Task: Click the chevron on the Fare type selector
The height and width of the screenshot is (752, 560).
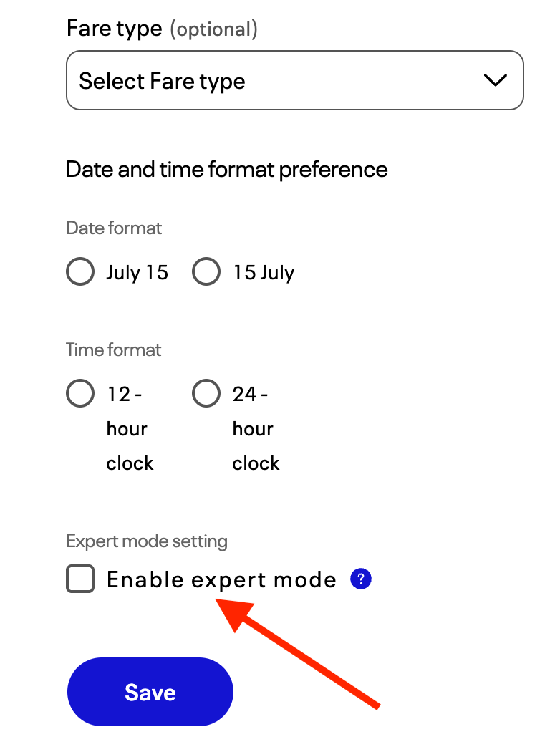Action: pyautogui.click(x=495, y=80)
